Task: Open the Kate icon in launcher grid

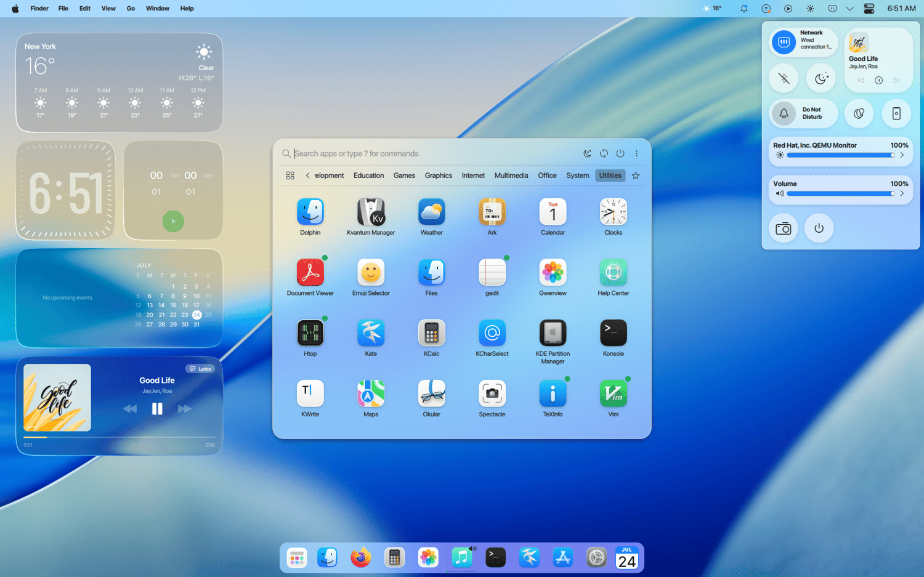Action: click(371, 333)
